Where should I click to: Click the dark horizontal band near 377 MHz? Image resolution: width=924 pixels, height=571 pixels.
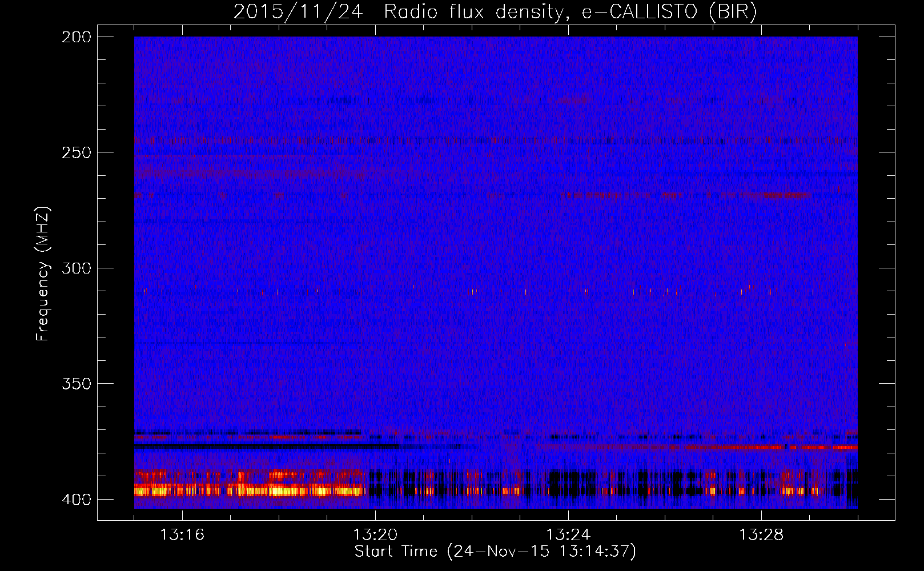pyautogui.click(x=266, y=446)
